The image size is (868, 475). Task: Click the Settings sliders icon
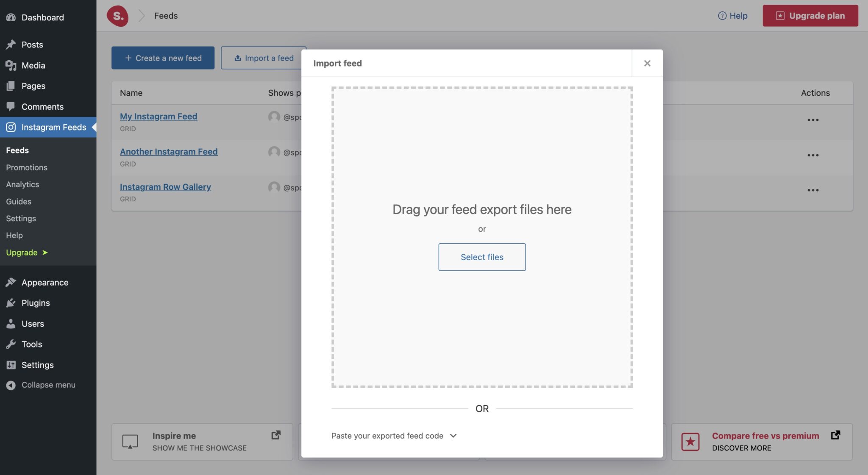pyautogui.click(x=11, y=365)
